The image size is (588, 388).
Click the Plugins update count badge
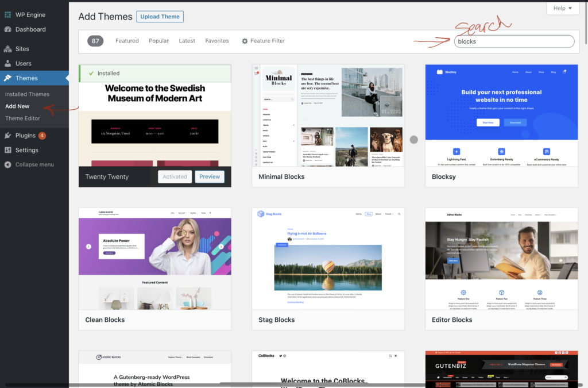(x=42, y=136)
